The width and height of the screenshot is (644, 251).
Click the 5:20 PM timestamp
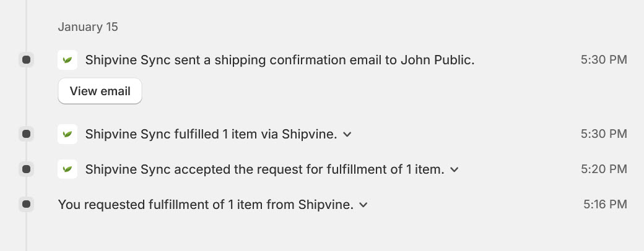coord(604,169)
